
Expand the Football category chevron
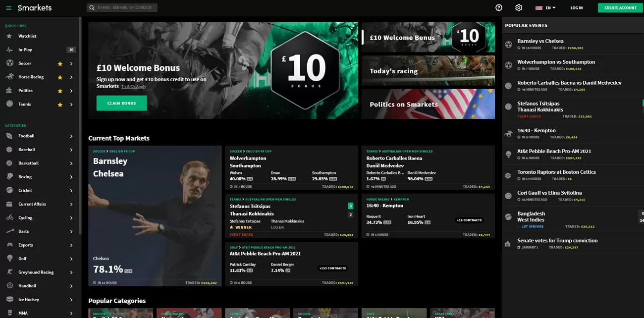pyautogui.click(x=71, y=136)
